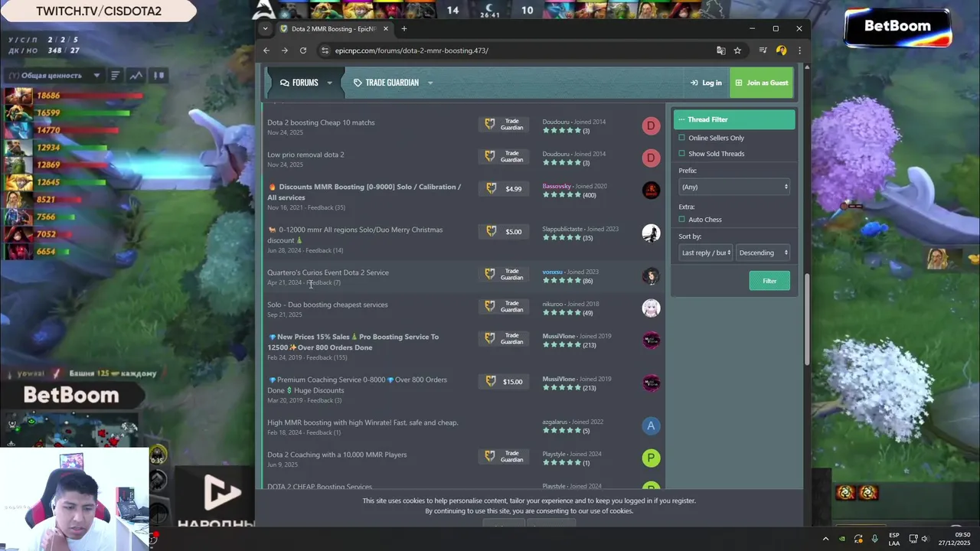Click the translate page icon
980x551 pixels.
click(720, 51)
